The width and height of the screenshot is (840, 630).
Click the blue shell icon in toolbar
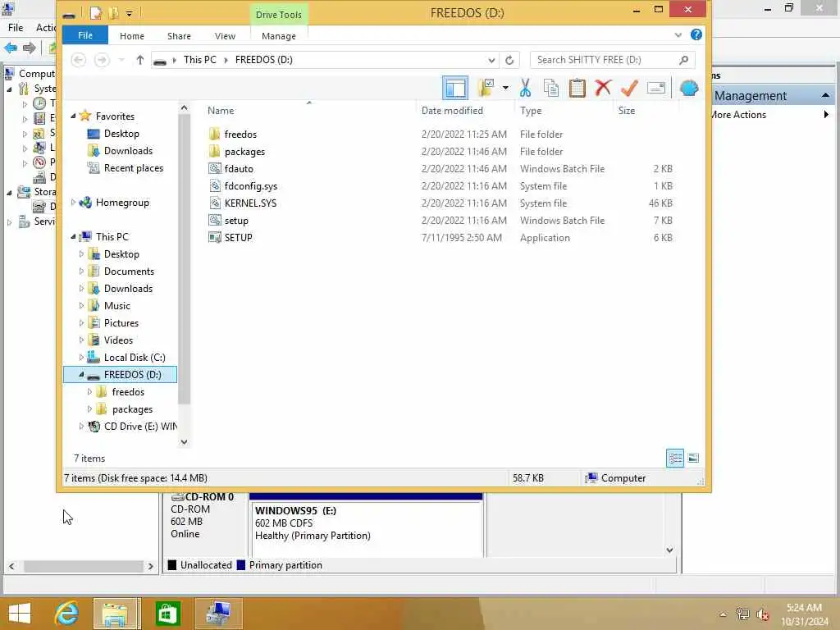(x=689, y=88)
